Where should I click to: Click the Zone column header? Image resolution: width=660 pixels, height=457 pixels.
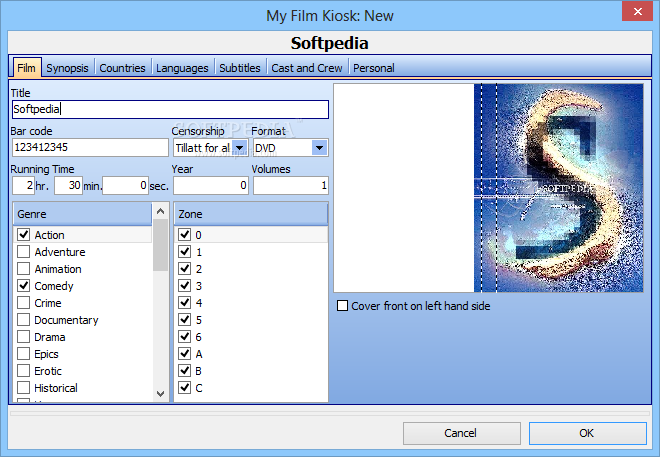(x=251, y=214)
